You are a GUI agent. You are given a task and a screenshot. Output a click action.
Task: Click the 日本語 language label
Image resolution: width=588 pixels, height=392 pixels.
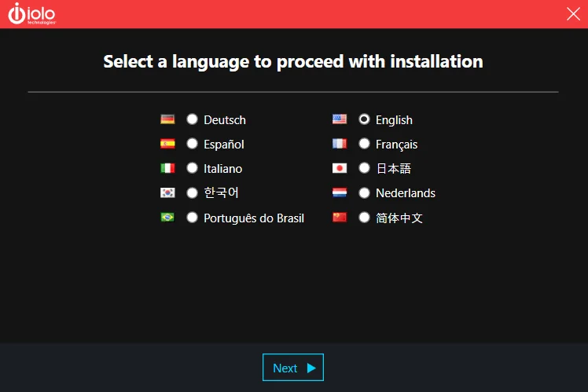coord(393,168)
